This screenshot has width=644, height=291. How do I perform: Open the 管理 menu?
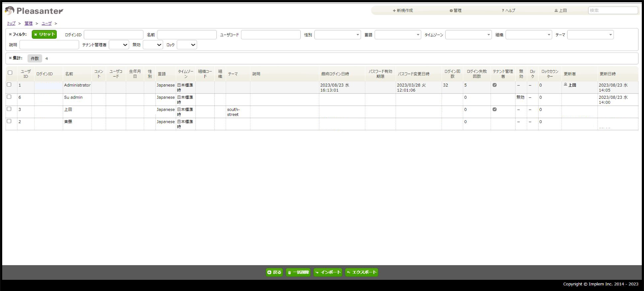click(456, 10)
